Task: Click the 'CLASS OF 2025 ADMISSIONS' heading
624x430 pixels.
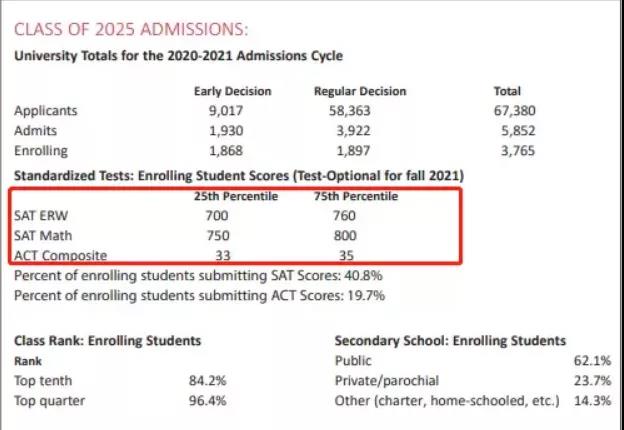Action: [130, 29]
